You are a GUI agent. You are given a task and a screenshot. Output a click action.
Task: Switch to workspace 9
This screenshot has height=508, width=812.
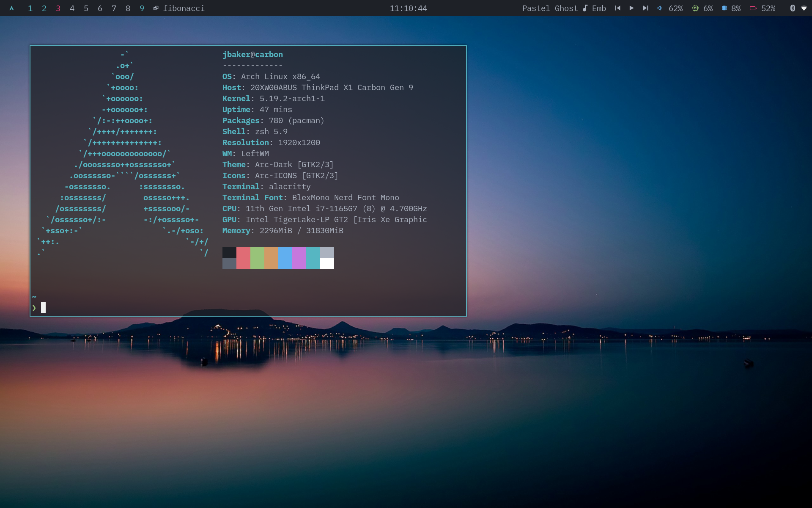pyautogui.click(x=142, y=8)
